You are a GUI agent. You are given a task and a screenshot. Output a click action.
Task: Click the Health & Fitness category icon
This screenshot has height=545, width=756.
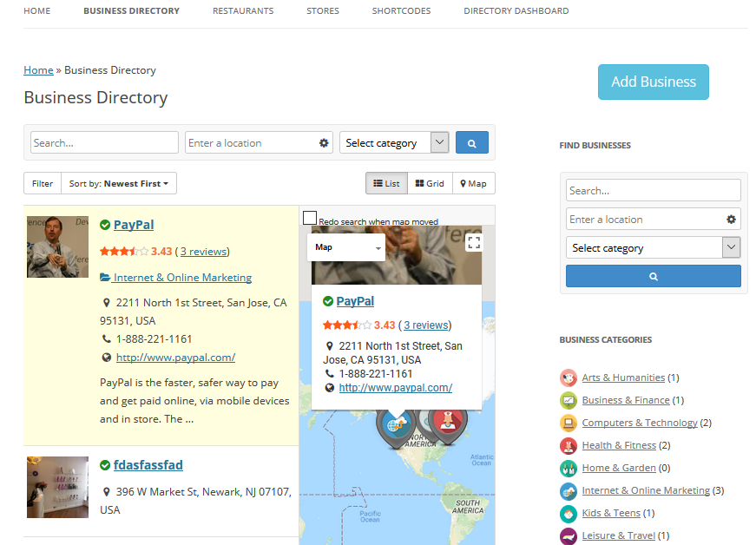[569, 445]
